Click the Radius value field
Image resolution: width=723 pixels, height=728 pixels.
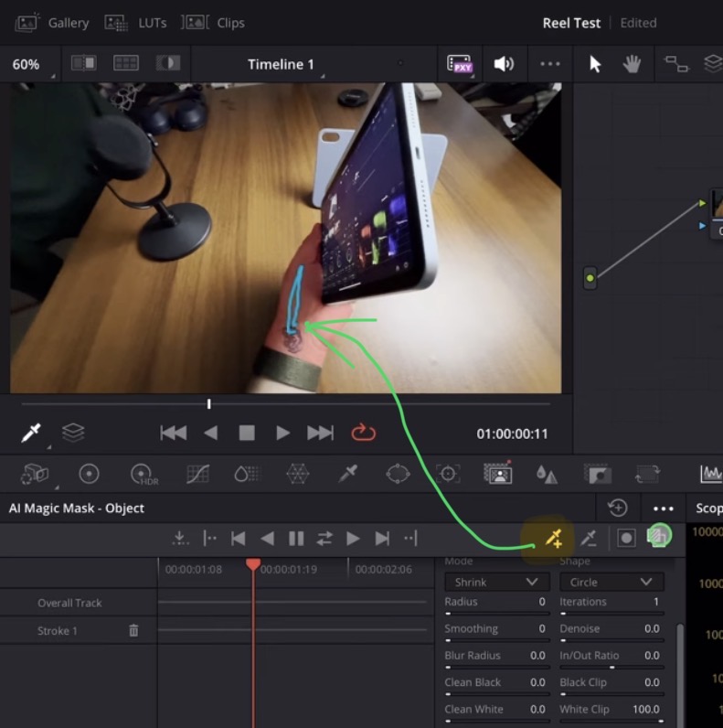(541, 602)
